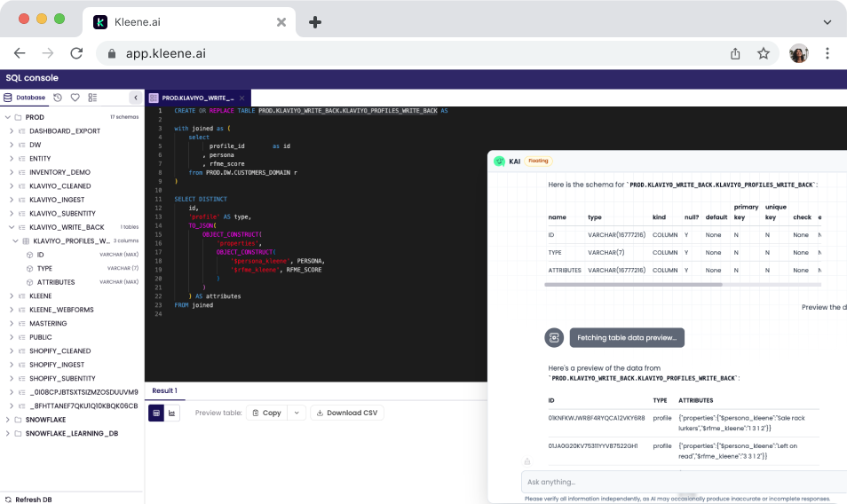847x504 pixels.
Task: Bookmark this page with star icon
Action: [x=764, y=53]
